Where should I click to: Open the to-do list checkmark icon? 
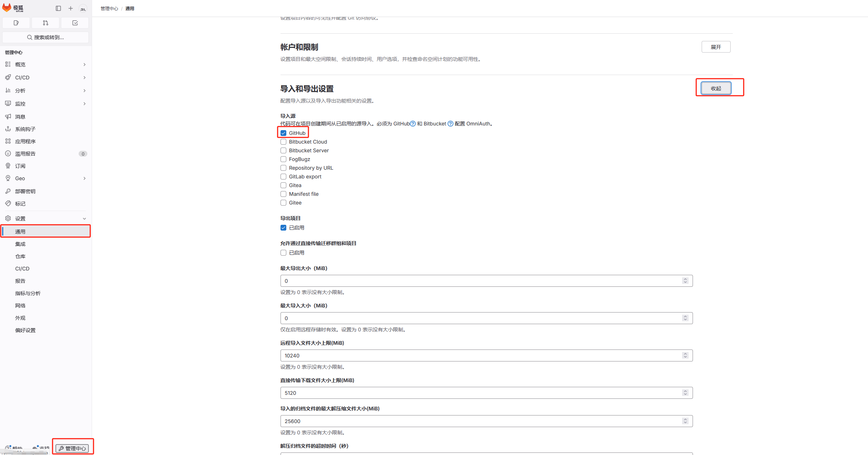point(75,22)
